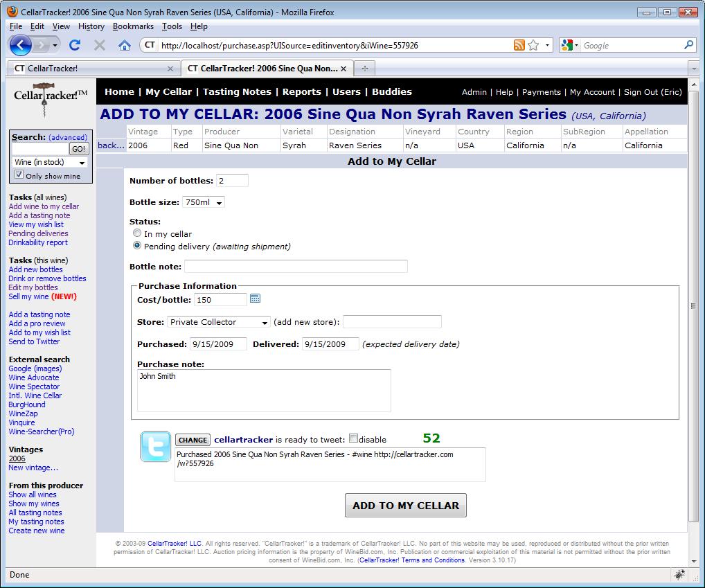Viewport: 705px width, 588px height.
Task: Click the Twitter bird logo icon
Action: (156, 447)
